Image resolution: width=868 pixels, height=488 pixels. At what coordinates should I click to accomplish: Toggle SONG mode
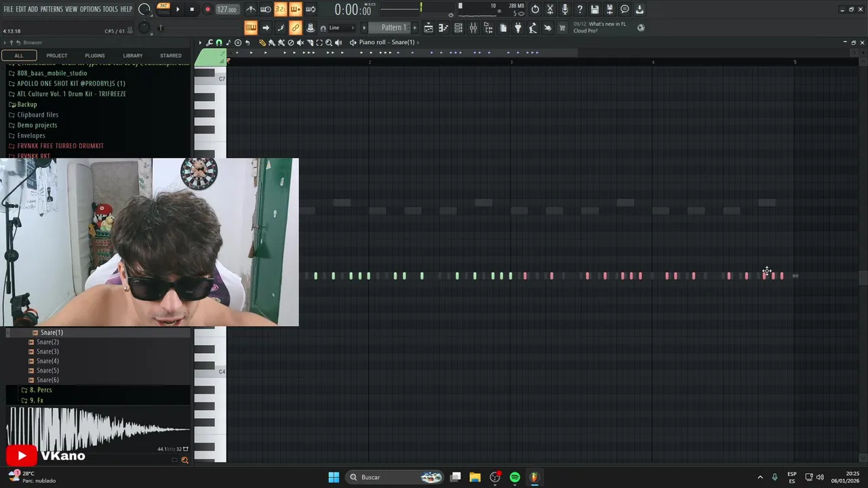163,12
